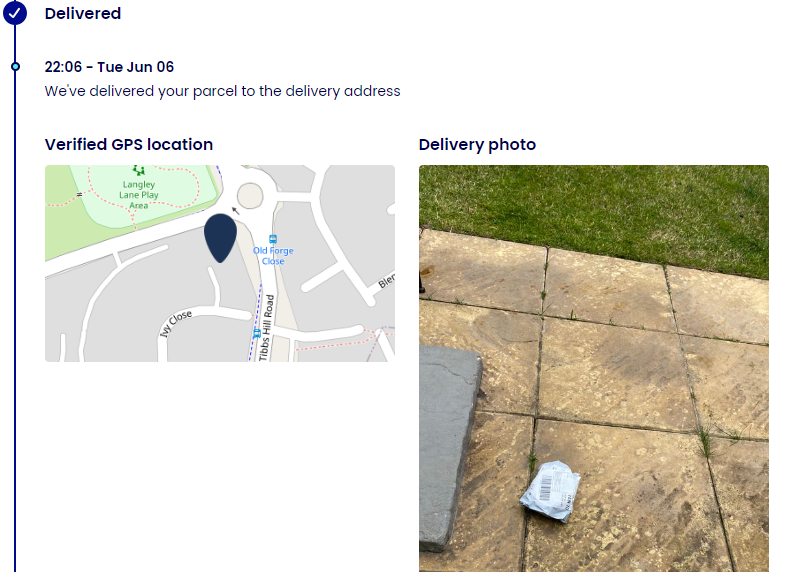Click the small direction arrow near the roundabout

[235, 210]
